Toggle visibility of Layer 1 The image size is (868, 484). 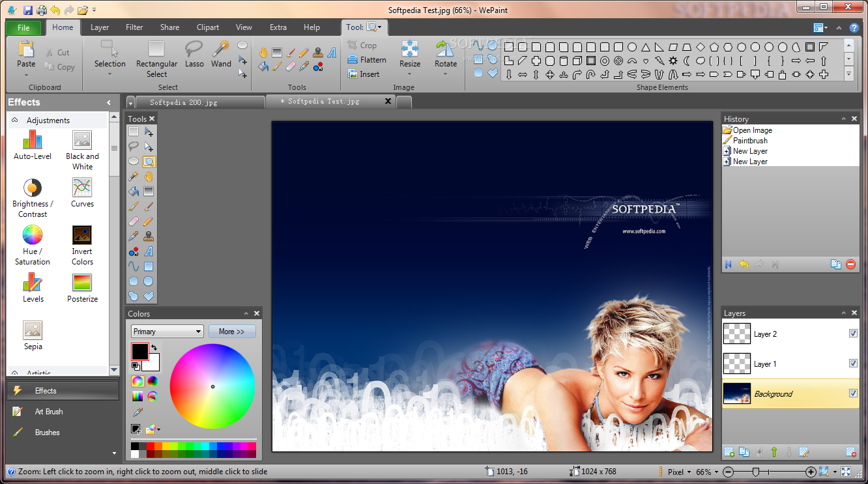(853, 363)
